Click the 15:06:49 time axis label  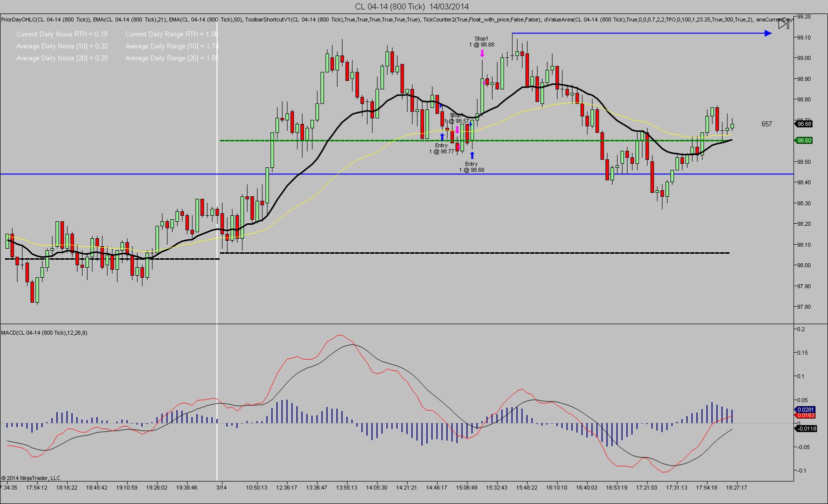point(466,488)
